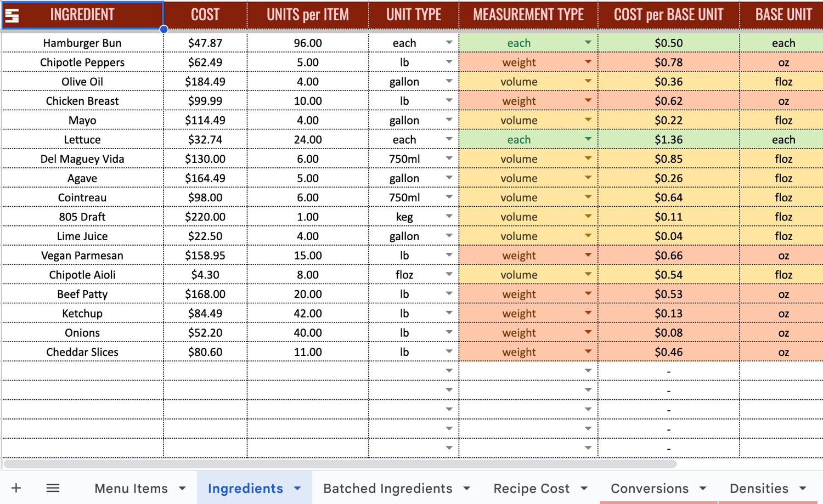
Task: Open the All Sheets list icon
Action: (x=53, y=488)
